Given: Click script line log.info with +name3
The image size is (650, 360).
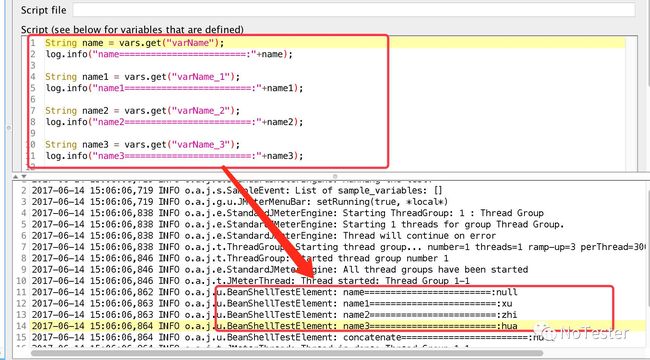Looking at the screenshot, I should 174,156.
